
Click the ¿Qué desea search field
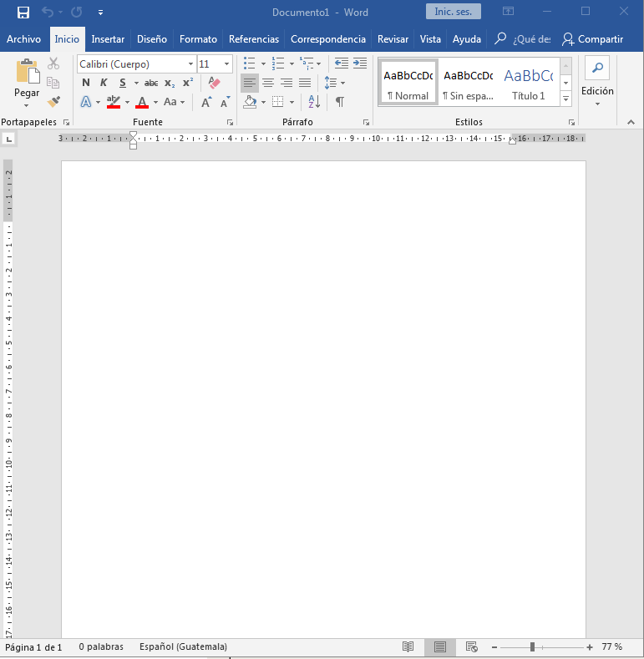click(531, 39)
